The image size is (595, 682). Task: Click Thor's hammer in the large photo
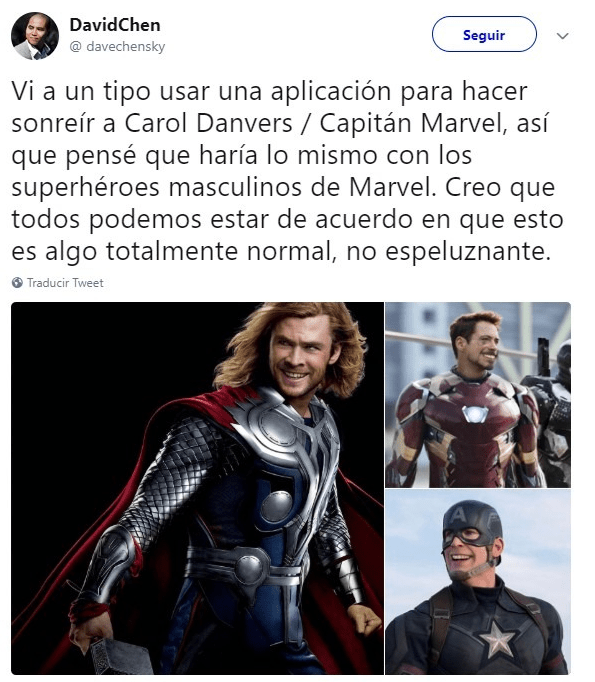pos(117,655)
